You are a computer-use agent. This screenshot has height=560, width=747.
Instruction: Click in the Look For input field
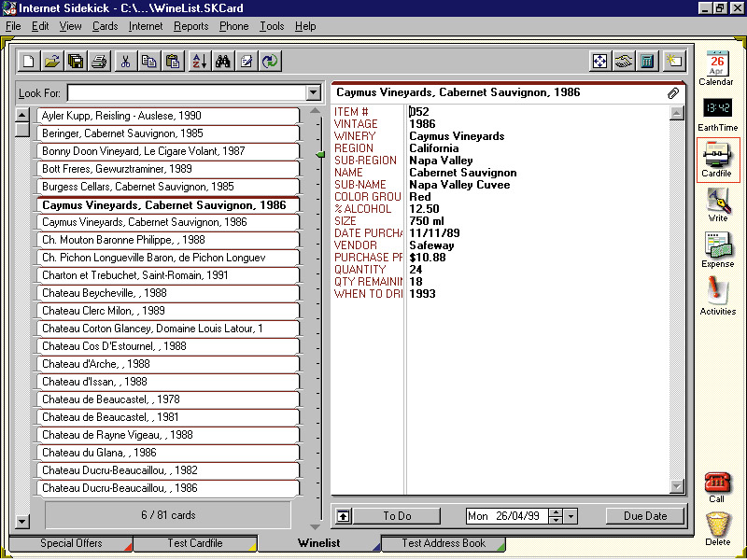pos(187,93)
